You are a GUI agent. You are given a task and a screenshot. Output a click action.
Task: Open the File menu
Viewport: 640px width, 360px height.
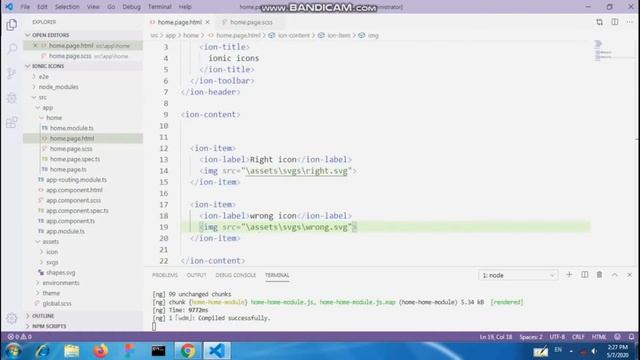tap(25, 7)
